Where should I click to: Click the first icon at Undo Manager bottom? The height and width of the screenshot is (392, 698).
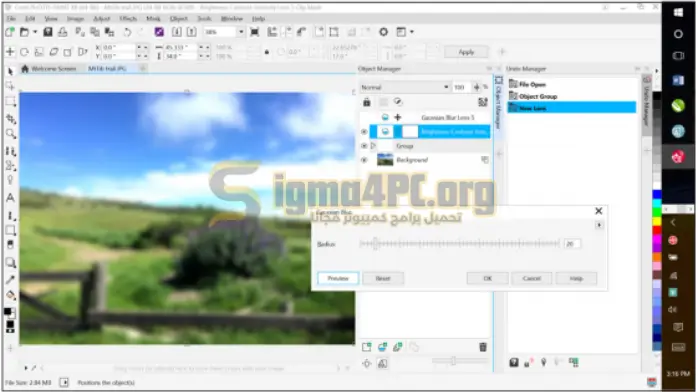click(x=514, y=363)
